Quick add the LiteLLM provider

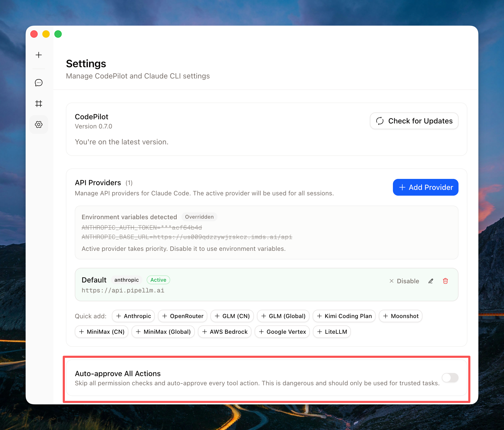click(332, 332)
